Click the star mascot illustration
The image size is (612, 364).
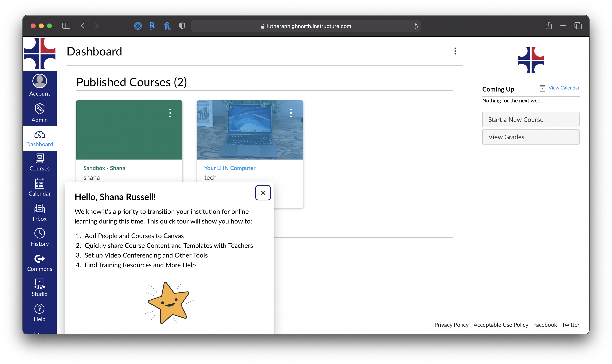[x=169, y=303]
